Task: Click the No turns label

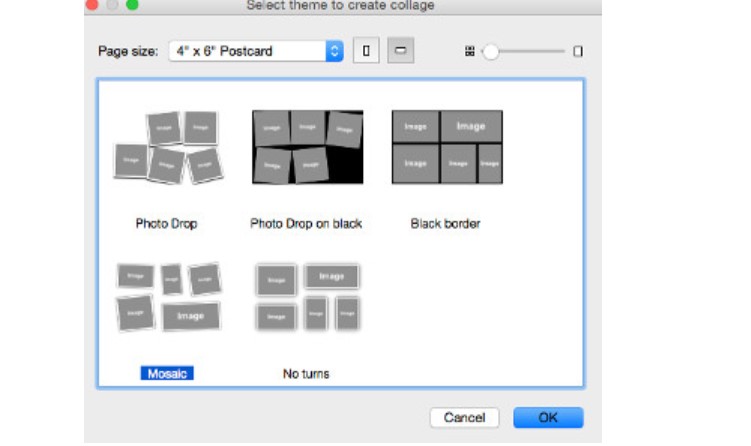Action: click(x=306, y=374)
